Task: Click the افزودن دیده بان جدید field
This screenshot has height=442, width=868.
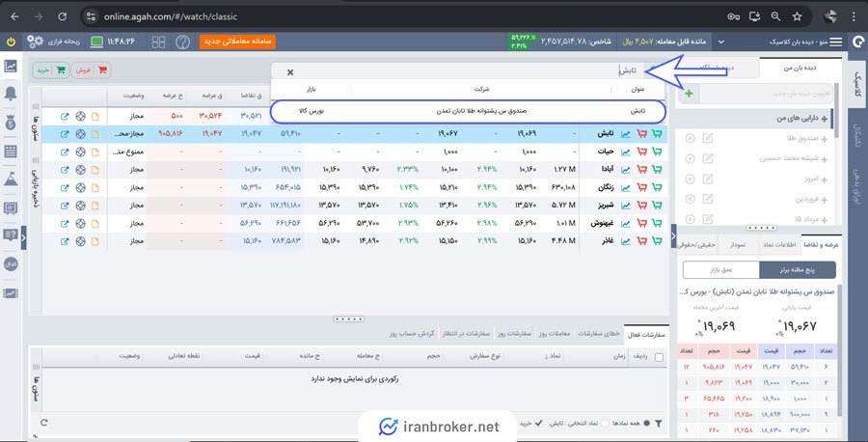Action: pos(767,94)
